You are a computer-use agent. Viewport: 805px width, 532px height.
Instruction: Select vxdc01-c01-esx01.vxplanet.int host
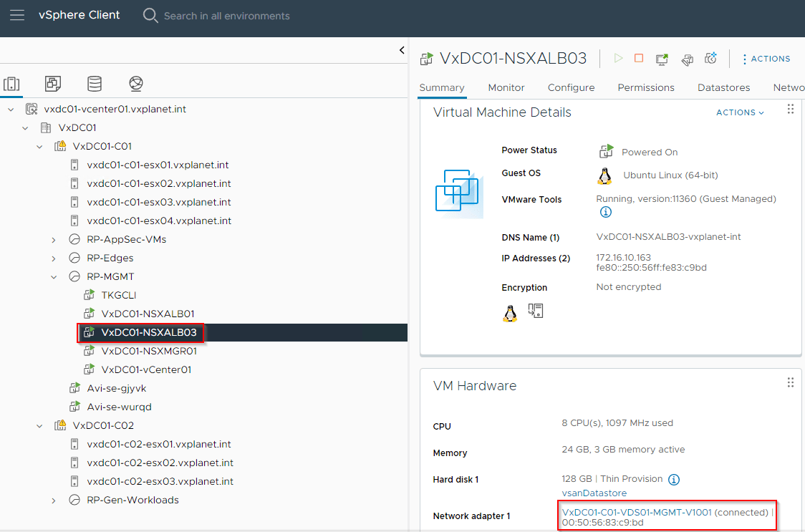pos(158,165)
